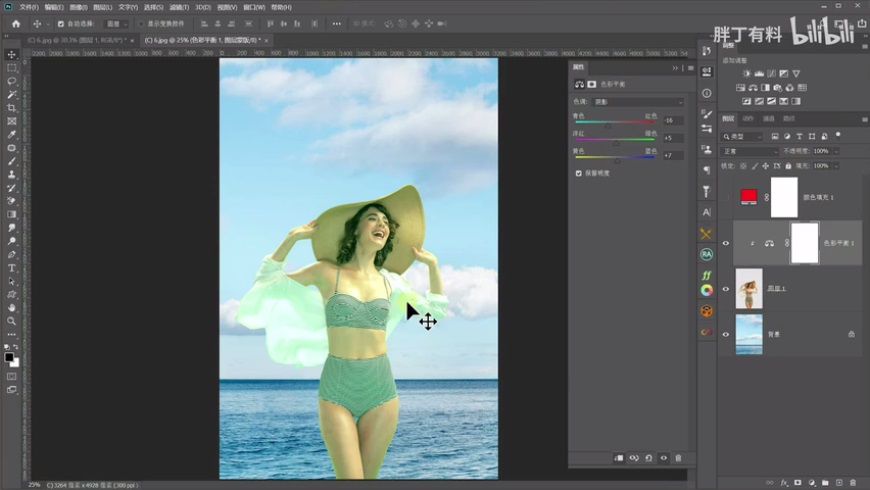
Task: Click the new layer icon in Layers panel
Action: (x=839, y=481)
